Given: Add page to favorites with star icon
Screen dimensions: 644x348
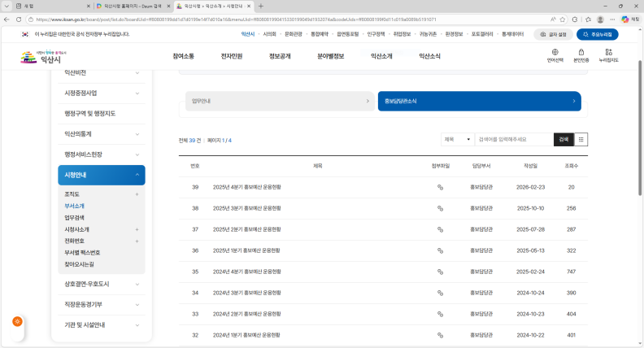Looking at the screenshot, I should tap(562, 20).
